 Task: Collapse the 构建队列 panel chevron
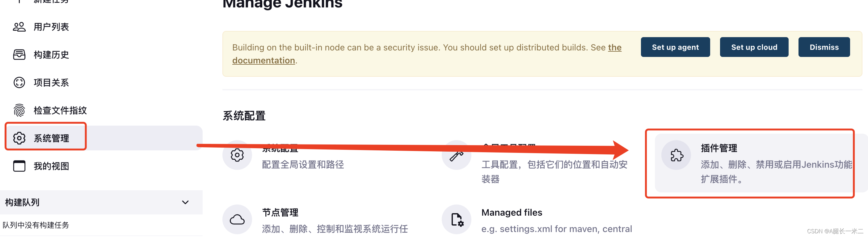tap(185, 202)
